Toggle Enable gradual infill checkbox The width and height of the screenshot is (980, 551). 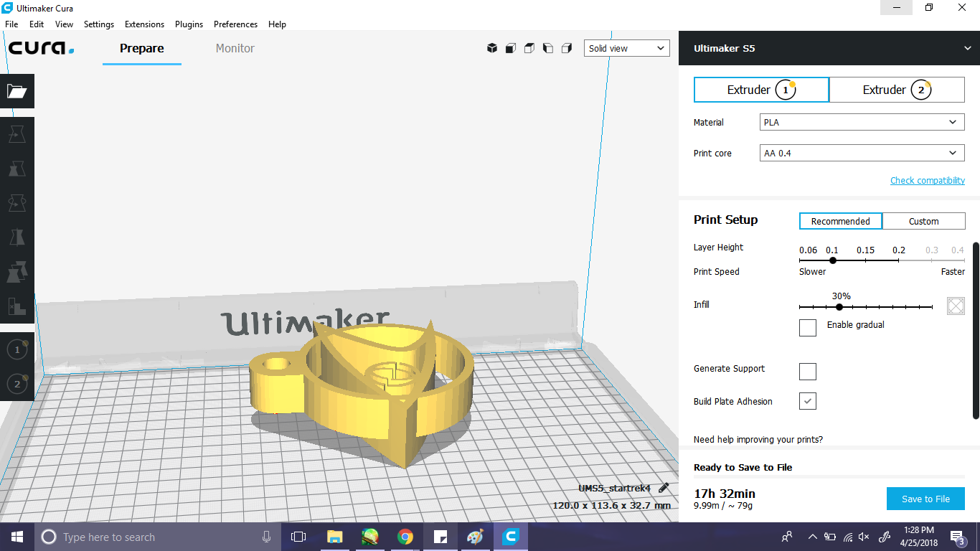pyautogui.click(x=808, y=328)
